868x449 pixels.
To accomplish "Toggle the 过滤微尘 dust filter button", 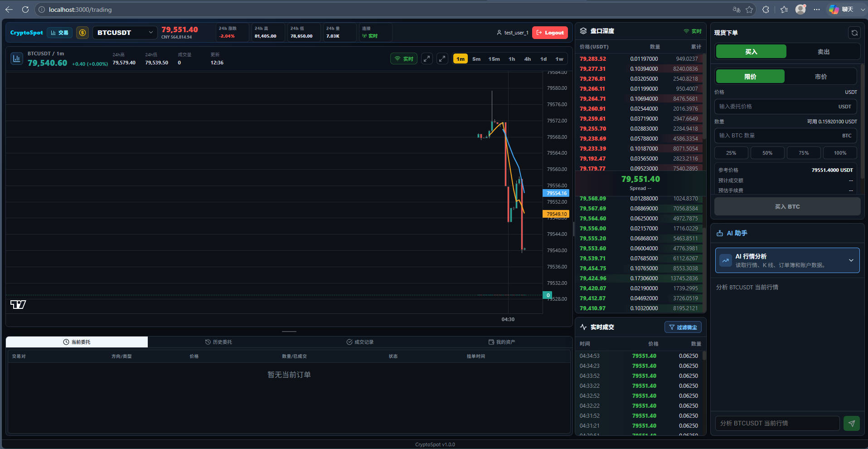I will 683,327.
